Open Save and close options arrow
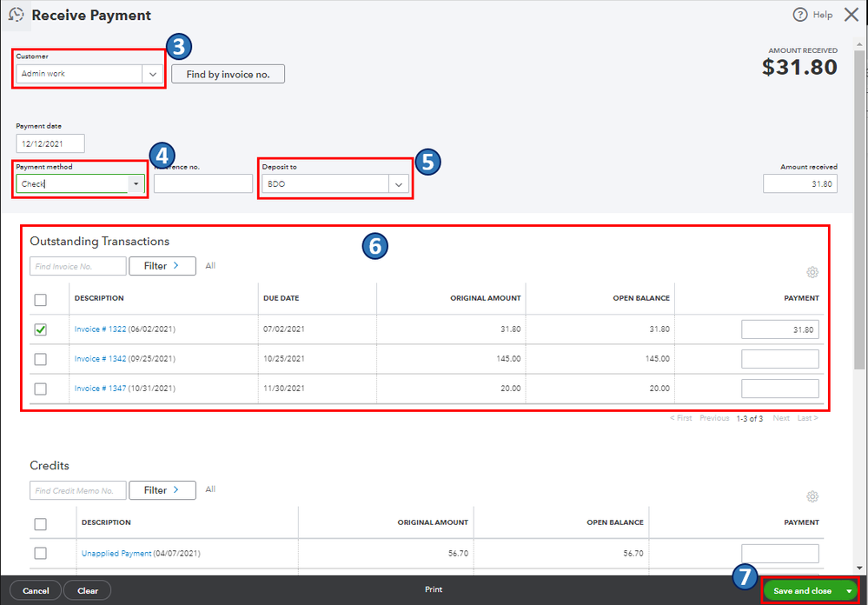868x605 pixels. [x=849, y=591]
